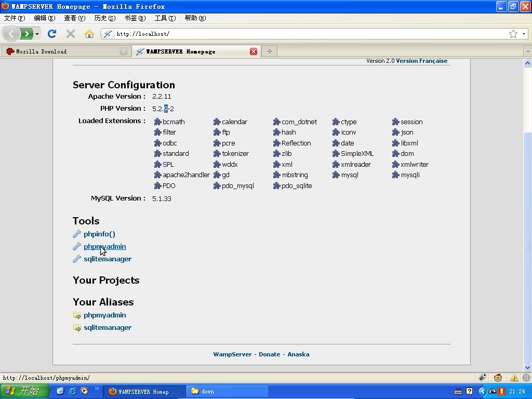Open the phpmyadmin link under Tools
The image size is (532, 399).
pos(105,247)
